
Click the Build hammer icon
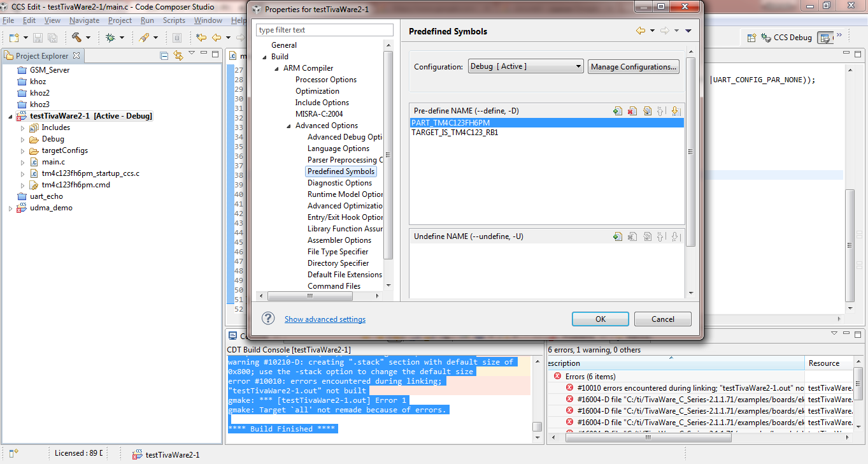click(x=77, y=38)
